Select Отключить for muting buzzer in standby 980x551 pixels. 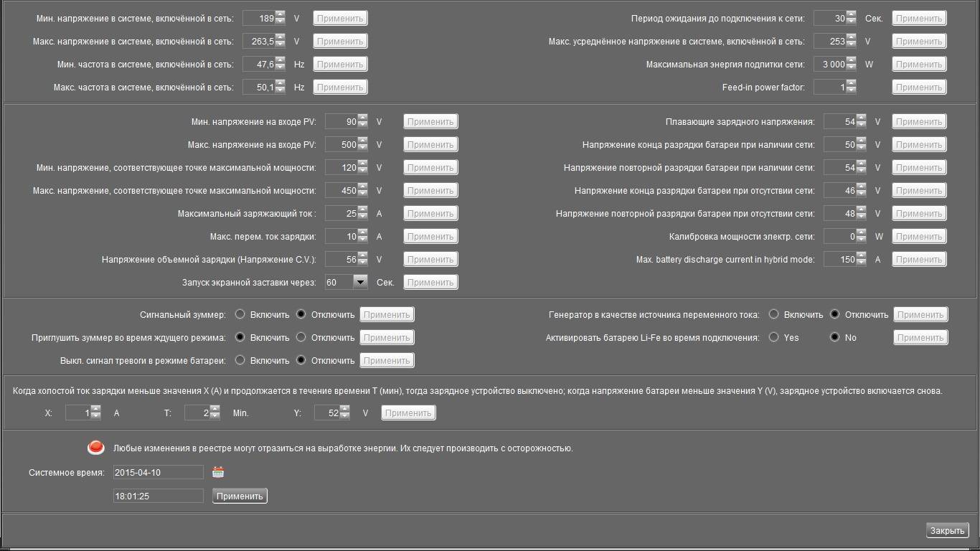[x=301, y=337]
